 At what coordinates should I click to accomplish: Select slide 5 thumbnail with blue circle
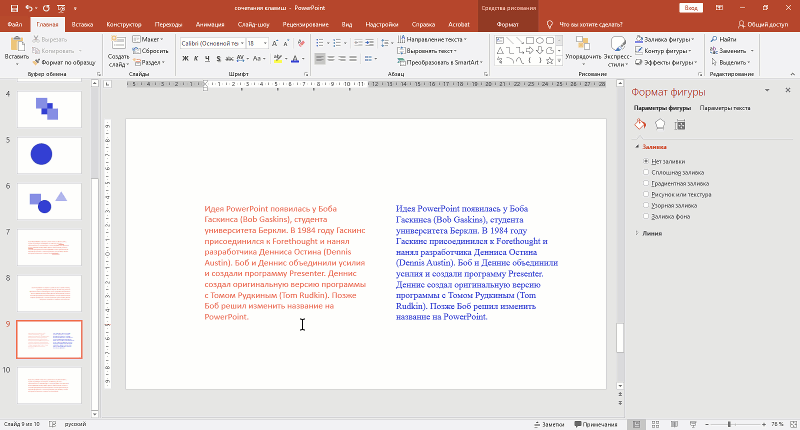[x=49, y=155]
